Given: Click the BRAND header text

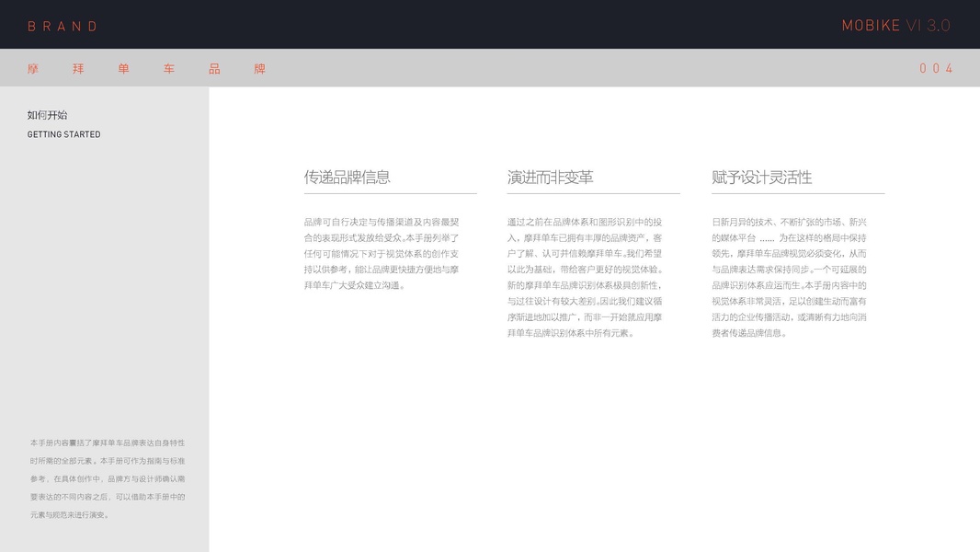Looking at the screenshot, I should [63, 27].
